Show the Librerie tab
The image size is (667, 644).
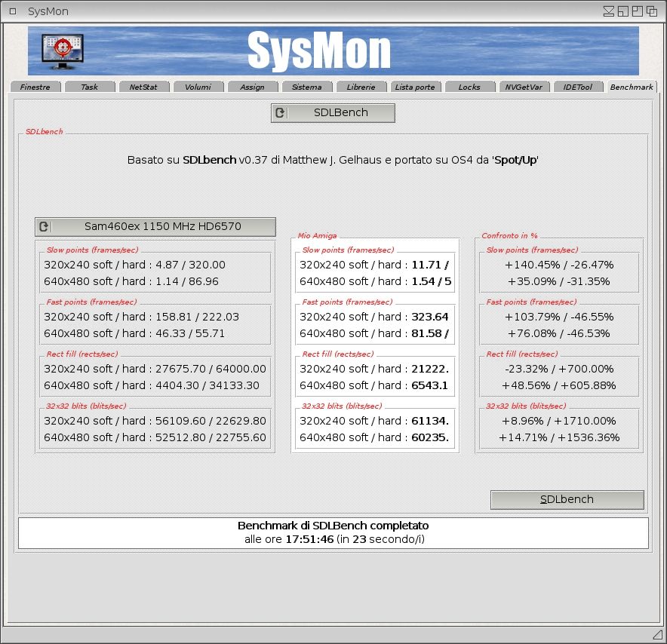(x=361, y=87)
